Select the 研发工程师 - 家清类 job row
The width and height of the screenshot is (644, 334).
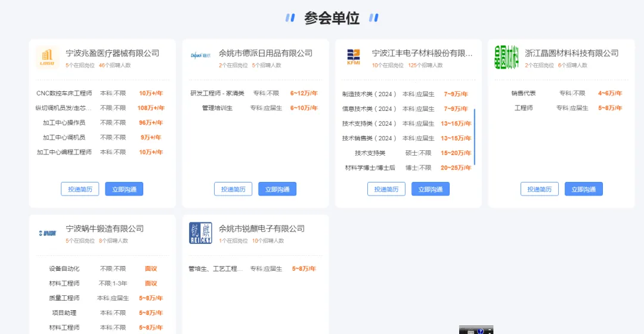point(255,93)
